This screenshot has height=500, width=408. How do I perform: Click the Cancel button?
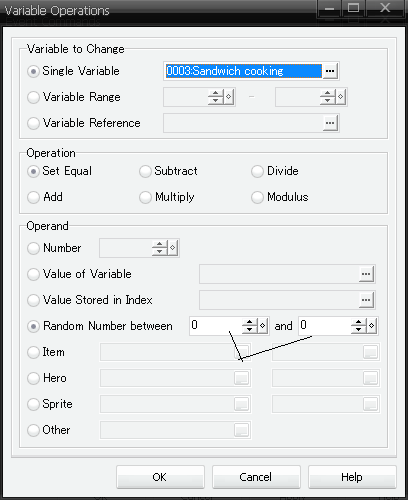(256, 477)
